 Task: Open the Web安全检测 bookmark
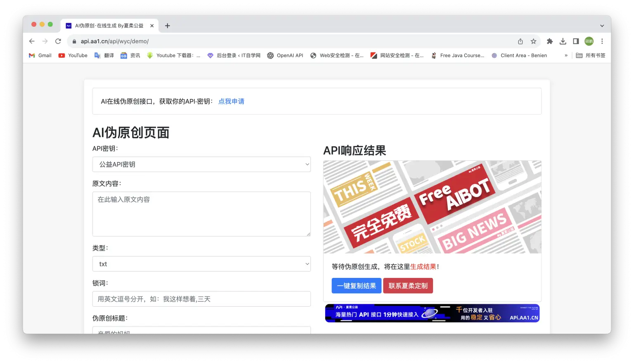[x=337, y=55]
